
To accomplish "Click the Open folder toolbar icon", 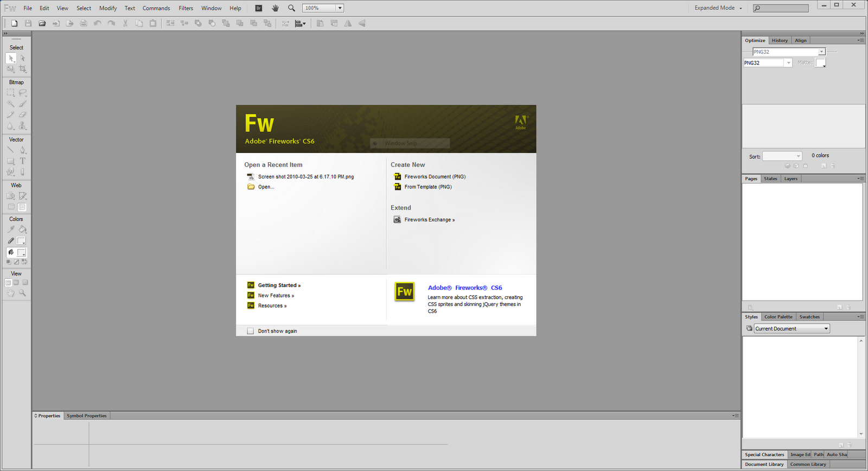I will 42,23.
